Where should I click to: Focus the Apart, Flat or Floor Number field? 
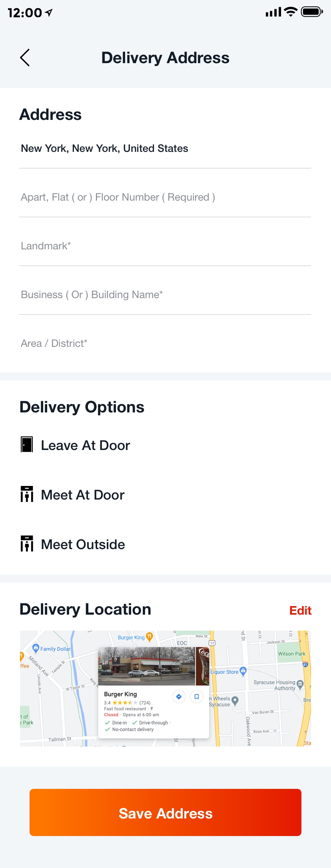(165, 197)
